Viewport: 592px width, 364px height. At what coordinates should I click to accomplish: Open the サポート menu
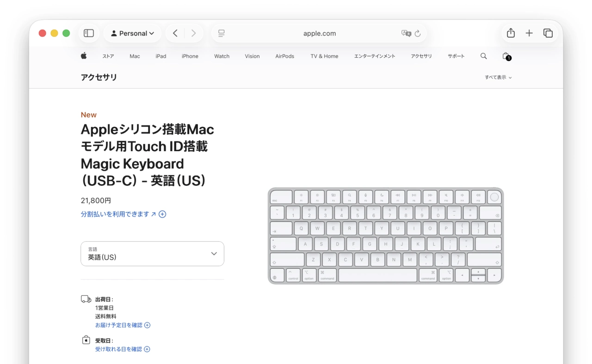tap(456, 56)
